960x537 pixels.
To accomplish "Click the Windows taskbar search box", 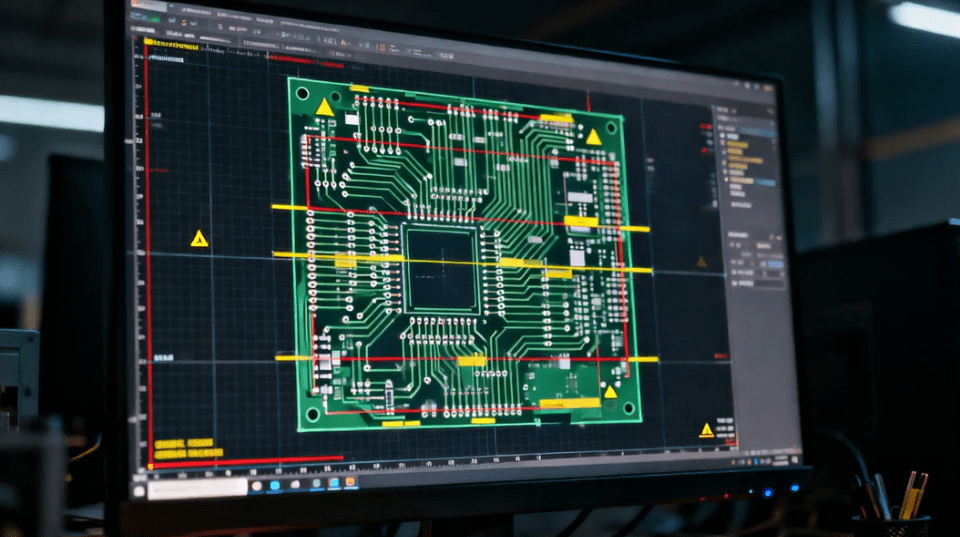I will coord(200,489).
